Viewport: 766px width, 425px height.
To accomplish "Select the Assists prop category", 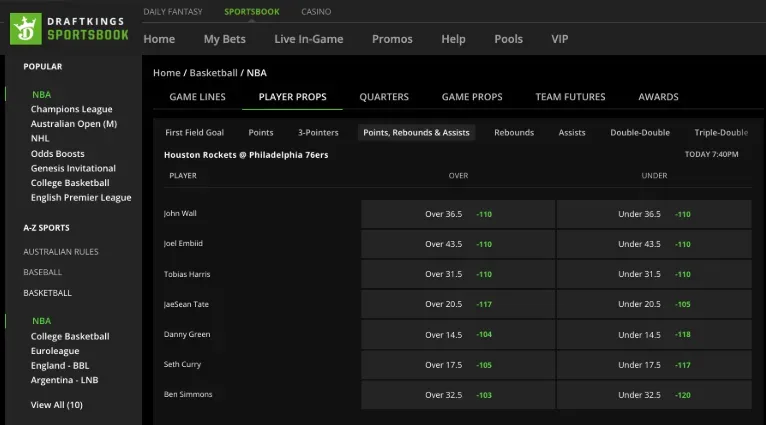I will 572,132.
